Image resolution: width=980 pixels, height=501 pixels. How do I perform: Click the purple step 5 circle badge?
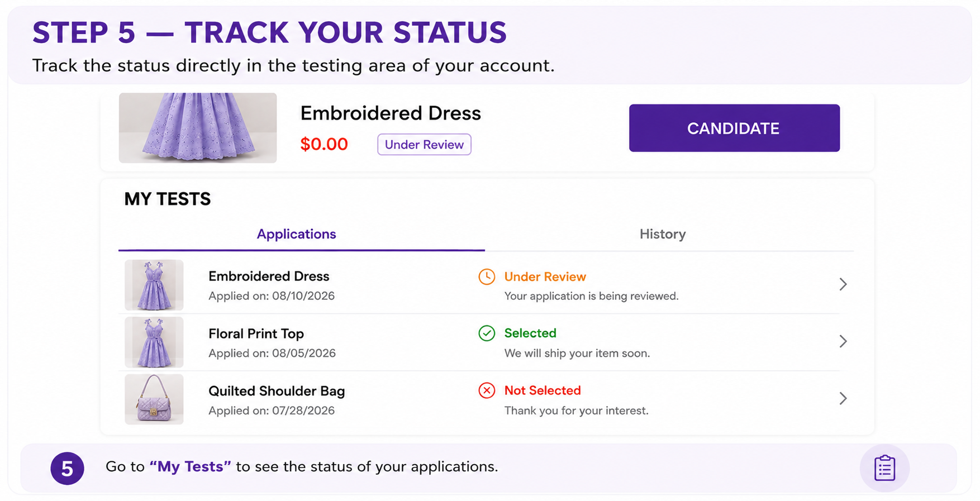pos(67,468)
